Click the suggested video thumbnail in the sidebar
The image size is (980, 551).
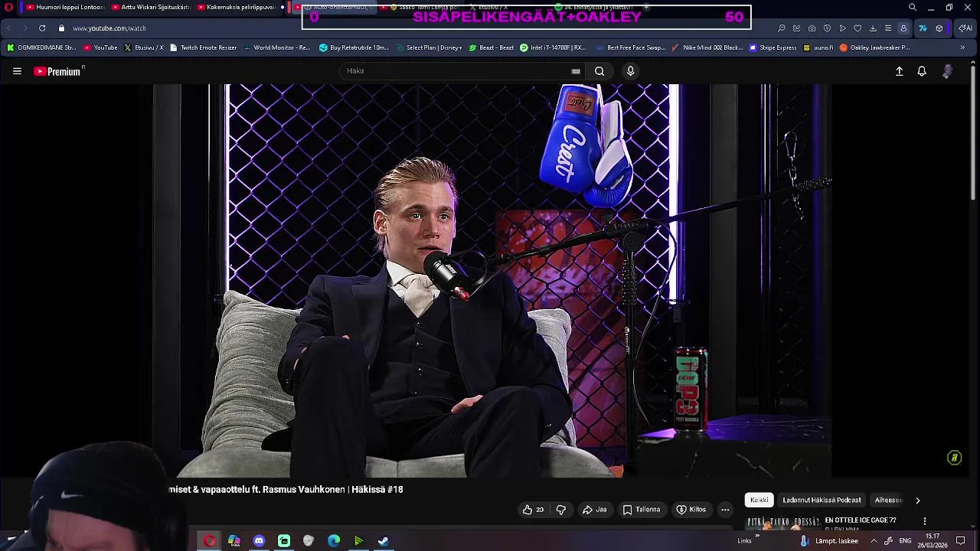[x=783, y=523]
